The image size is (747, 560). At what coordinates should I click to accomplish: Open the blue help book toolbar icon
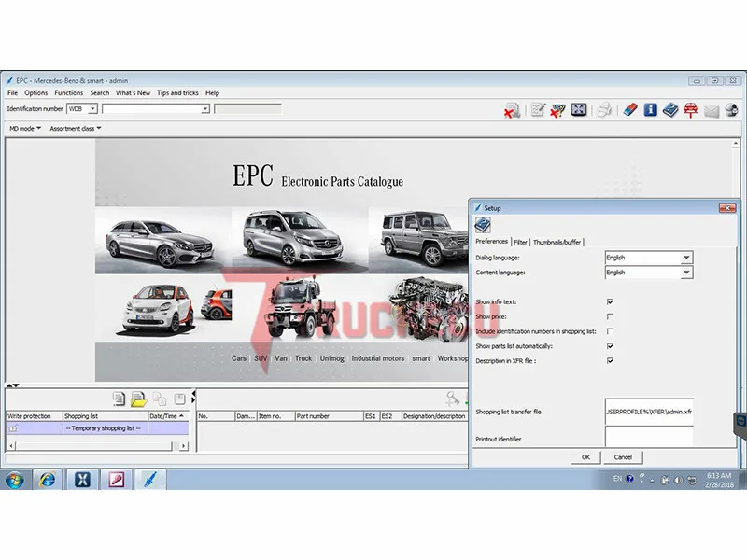(x=670, y=110)
